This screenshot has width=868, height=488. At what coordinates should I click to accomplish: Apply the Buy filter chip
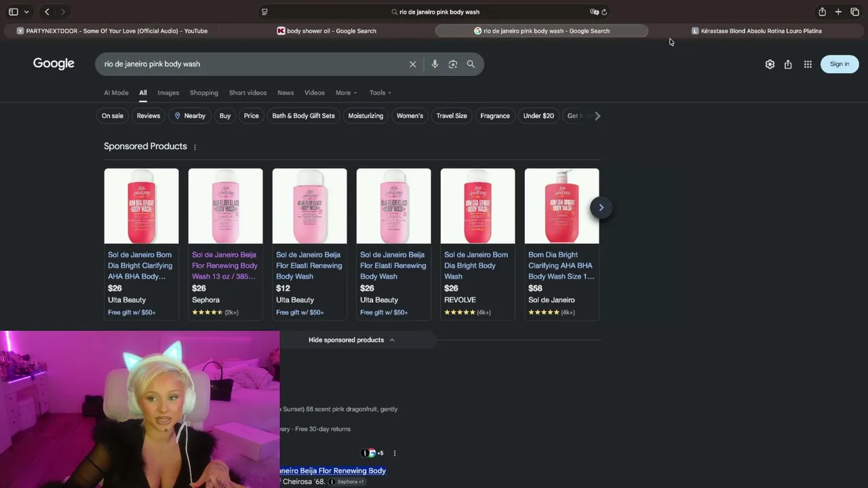[x=225, y=116]
